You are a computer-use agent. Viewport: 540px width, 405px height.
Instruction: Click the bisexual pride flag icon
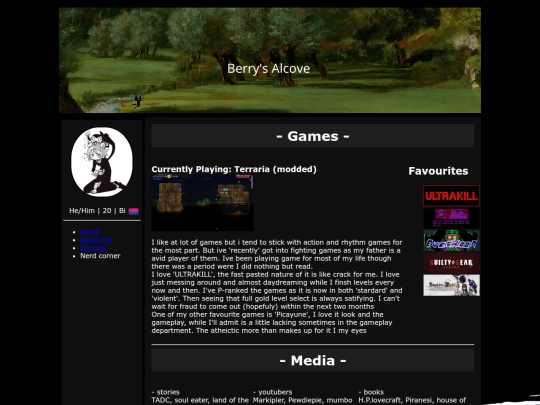coord(134,211)
